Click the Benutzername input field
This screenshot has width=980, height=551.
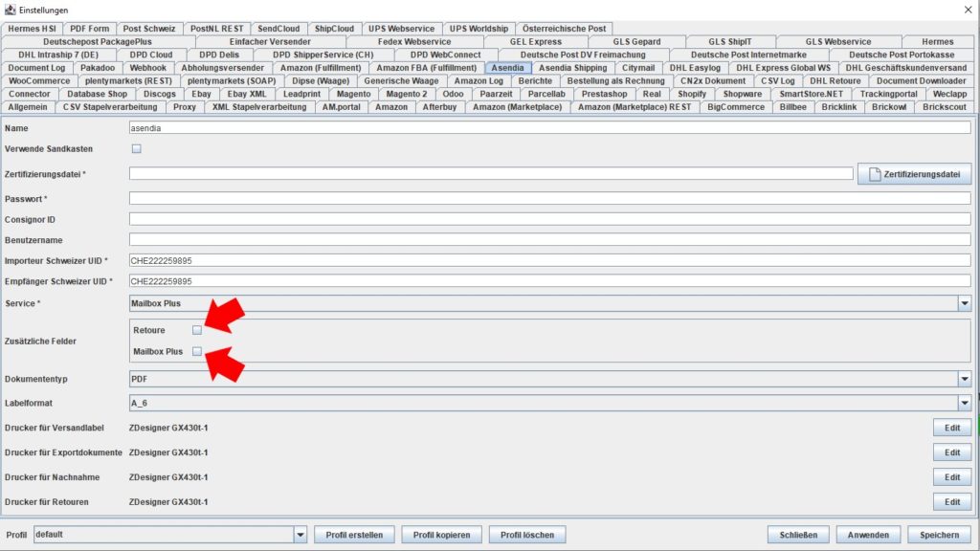(550, 240)
